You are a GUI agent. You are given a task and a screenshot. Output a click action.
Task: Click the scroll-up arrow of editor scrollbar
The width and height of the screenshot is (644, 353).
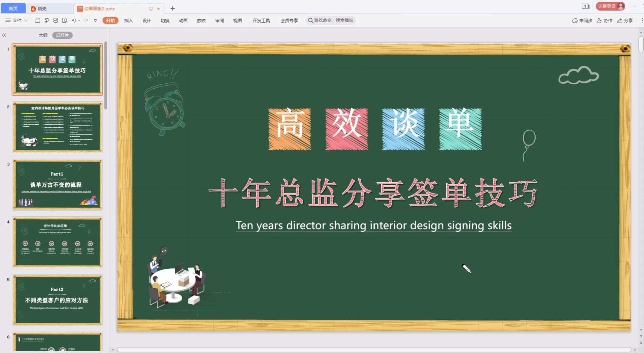tap(641, 32)
